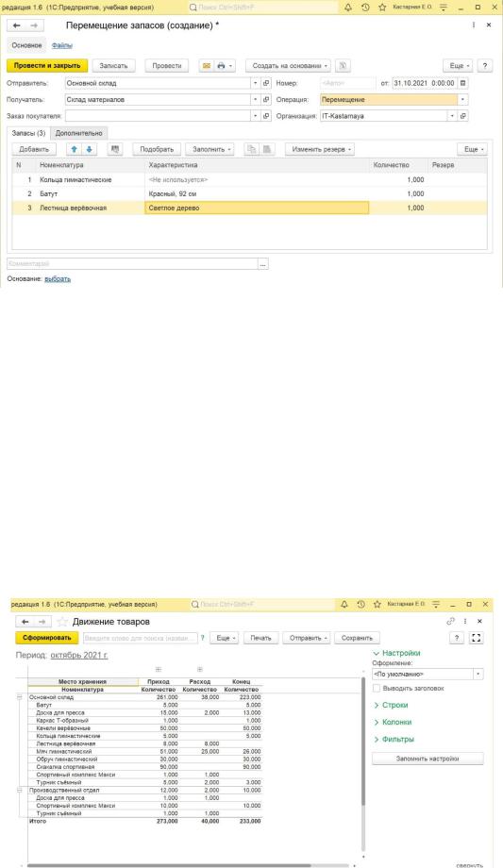Open Оформление dropdown По умолчанию
This screenshot has width=503, height=868.
coord(478,675)
